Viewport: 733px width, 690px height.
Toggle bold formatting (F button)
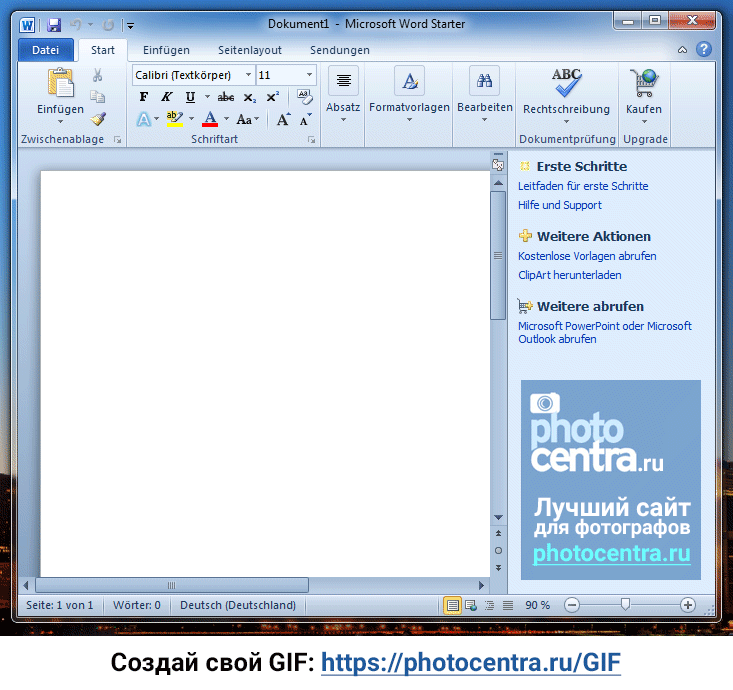(x=144, y=97)
